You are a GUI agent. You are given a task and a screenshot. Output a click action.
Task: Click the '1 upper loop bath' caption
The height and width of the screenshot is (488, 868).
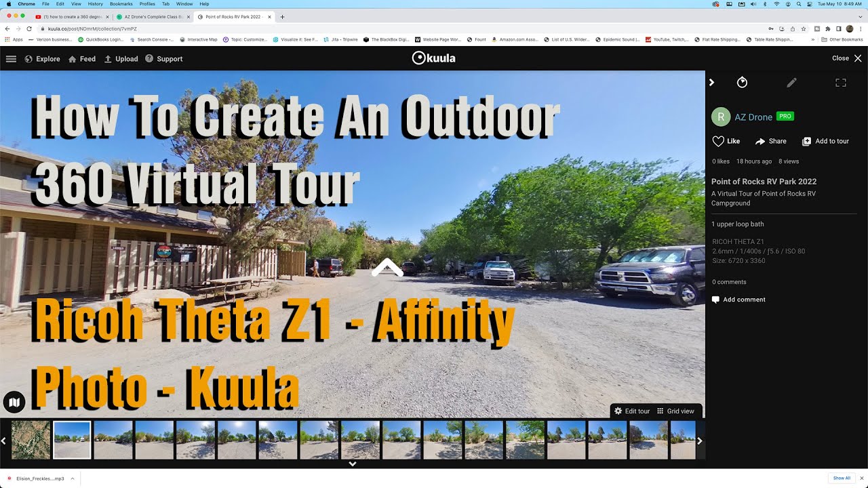point(738,224)
